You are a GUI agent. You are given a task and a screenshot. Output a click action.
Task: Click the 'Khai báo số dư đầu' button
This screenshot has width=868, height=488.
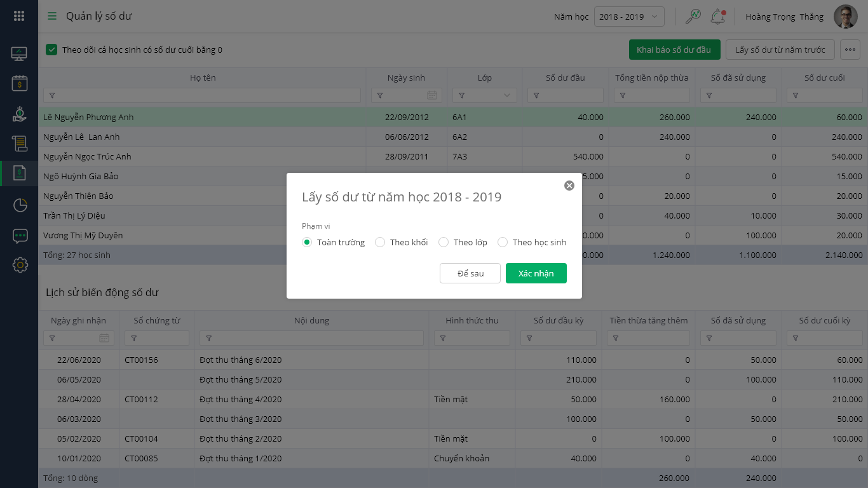[x=674, y=50]
